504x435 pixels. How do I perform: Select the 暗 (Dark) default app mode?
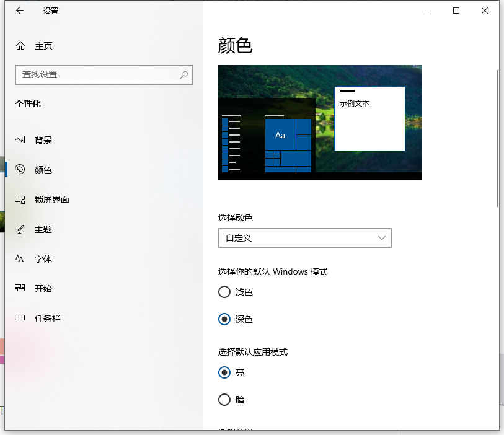click(x=224, y=400)
